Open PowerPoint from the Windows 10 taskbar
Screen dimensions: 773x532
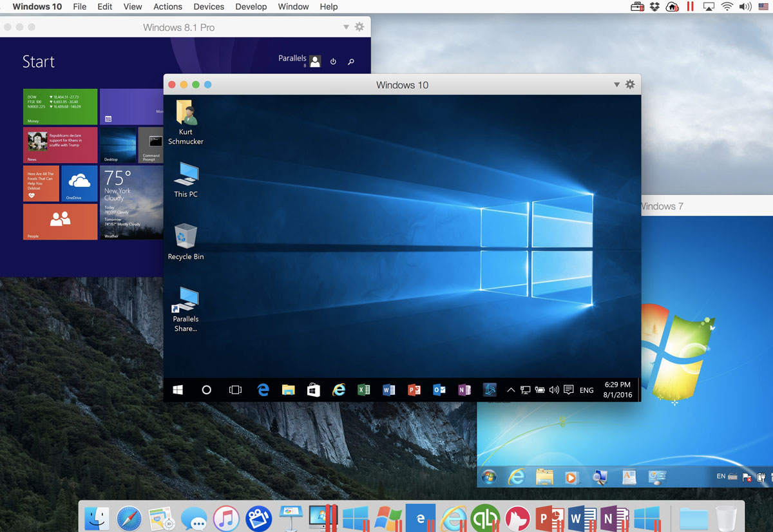point(414,390)
